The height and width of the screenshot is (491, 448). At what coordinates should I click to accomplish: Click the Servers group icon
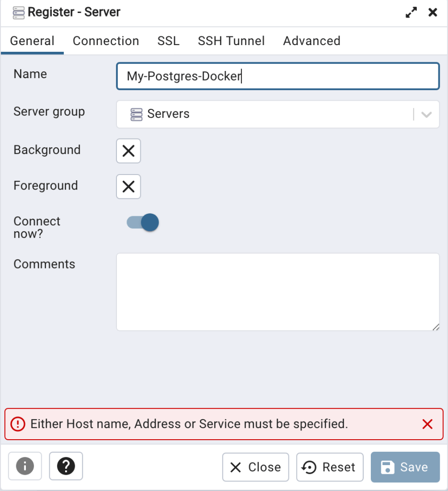click(137, 114)
